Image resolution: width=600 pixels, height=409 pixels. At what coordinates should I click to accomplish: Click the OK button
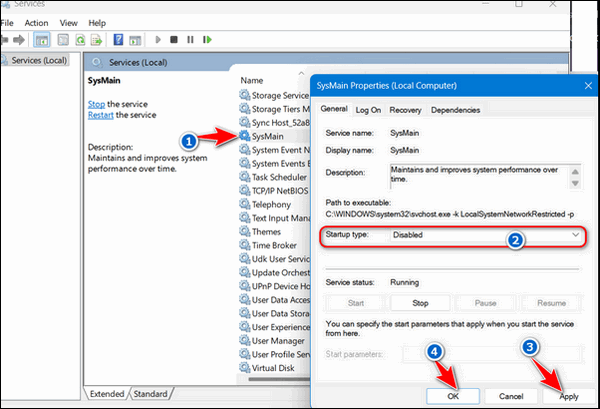[453, 396]
